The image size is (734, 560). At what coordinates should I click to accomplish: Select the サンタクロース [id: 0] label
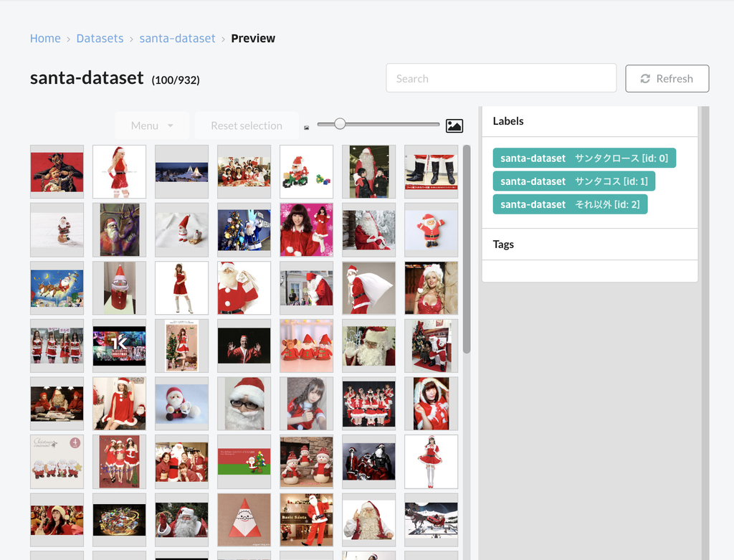point(584,158)
